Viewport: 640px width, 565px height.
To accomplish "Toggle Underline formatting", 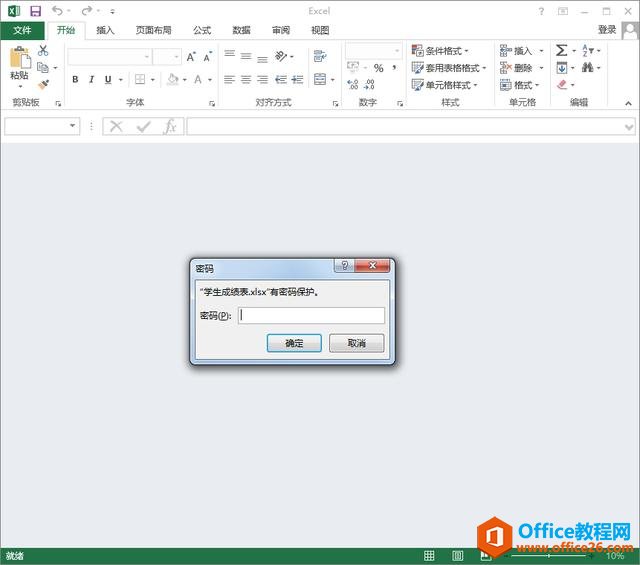I will tap(108, 80).
